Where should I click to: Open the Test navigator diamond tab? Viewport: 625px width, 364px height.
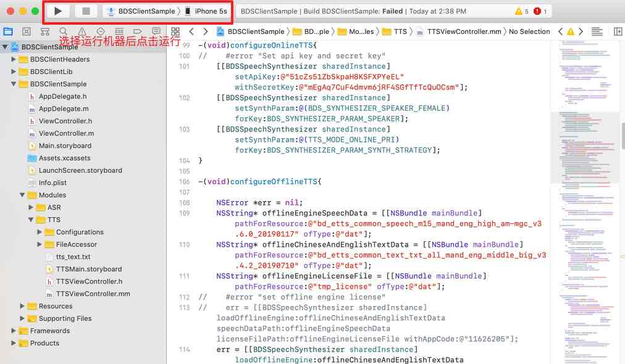101,31
